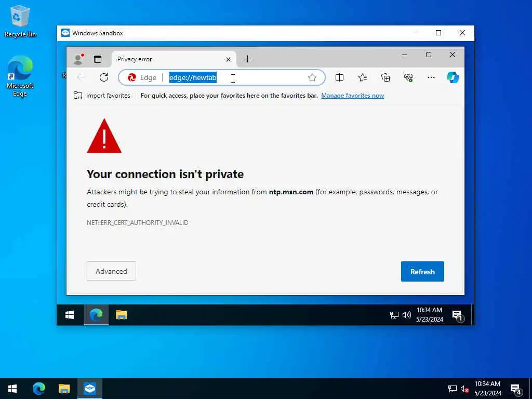Toggle split screen icon in Edge toolbar
The image size is (532, 399).
[339, 78]
